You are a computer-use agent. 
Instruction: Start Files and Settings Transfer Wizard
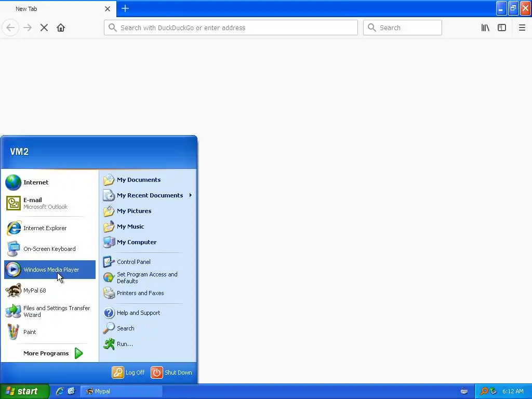49,311
